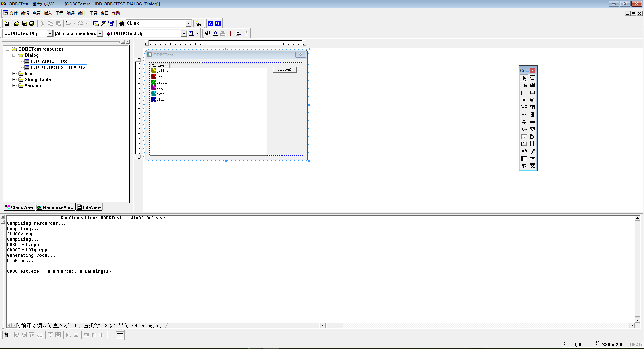The image size is (644, 349).
Task: Switch to the ClassView tab
Action: tap(19, 207)
